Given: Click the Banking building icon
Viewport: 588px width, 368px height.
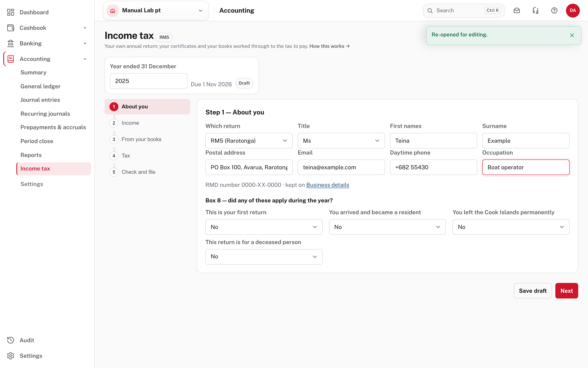Looking at the screenshot, I should pyautogui.click(x=10, y=43).
